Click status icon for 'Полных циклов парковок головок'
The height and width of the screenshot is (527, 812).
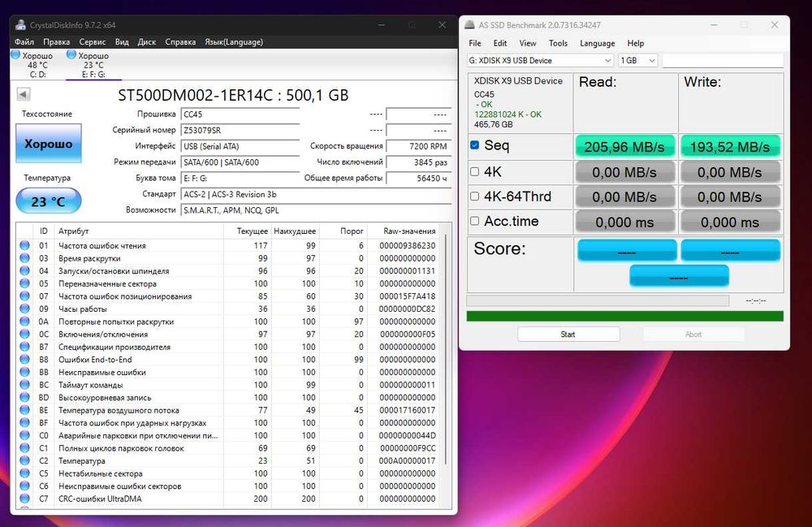[x=25, y=447]
